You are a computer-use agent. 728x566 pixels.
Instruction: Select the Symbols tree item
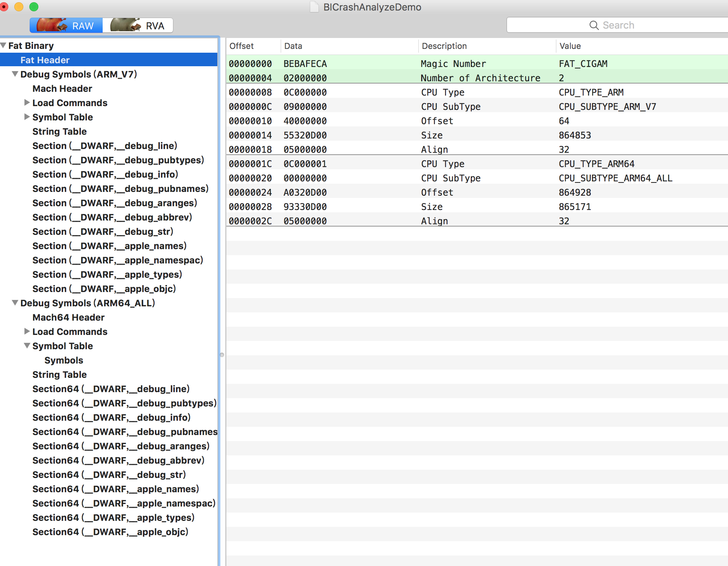pyautogui.click(x=64, y=360)
